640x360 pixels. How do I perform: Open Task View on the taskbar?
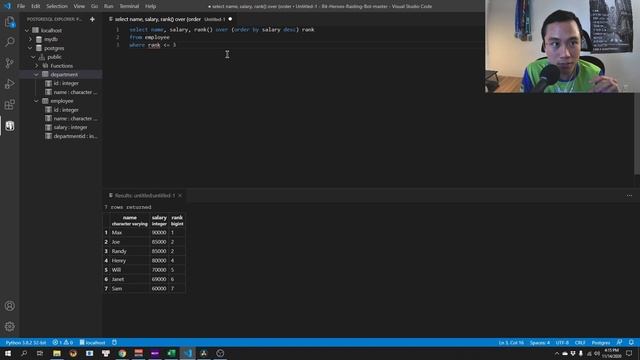(40, 353)
